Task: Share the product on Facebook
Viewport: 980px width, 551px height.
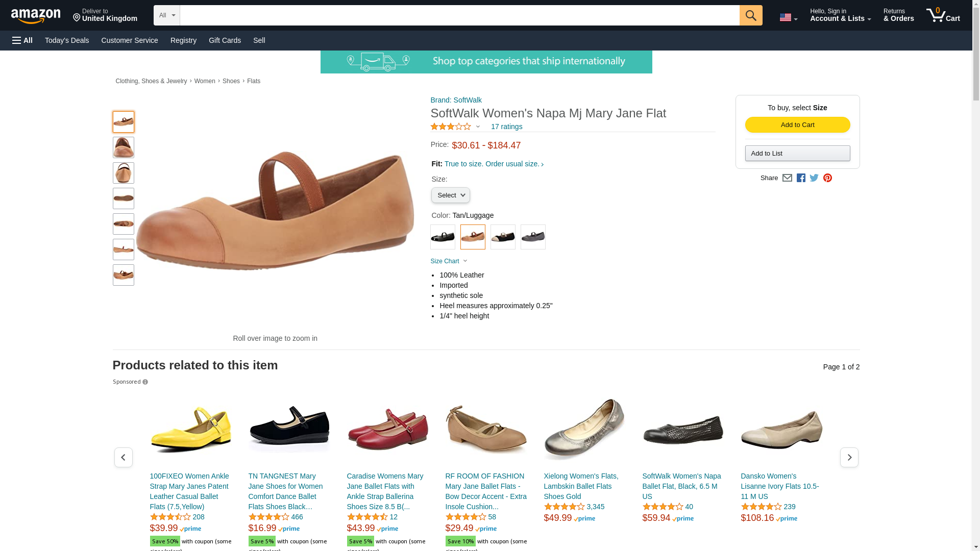Action: pos(801,178)
